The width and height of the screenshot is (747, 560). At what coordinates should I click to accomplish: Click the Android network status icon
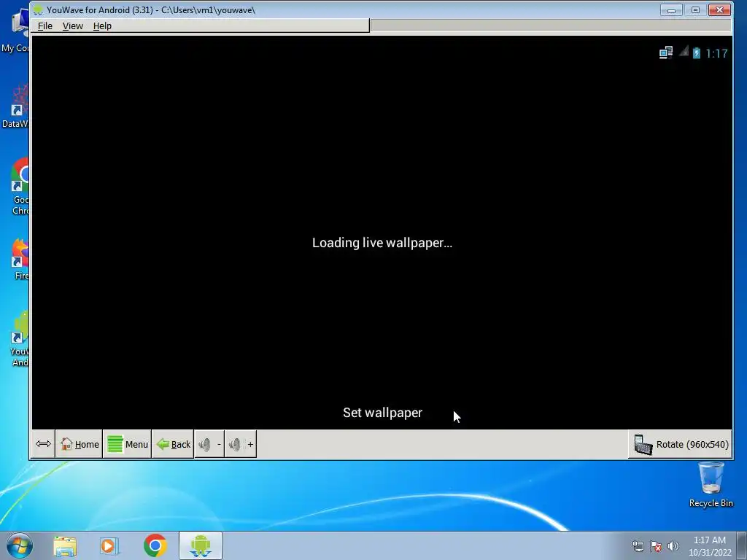coord(666,52)
